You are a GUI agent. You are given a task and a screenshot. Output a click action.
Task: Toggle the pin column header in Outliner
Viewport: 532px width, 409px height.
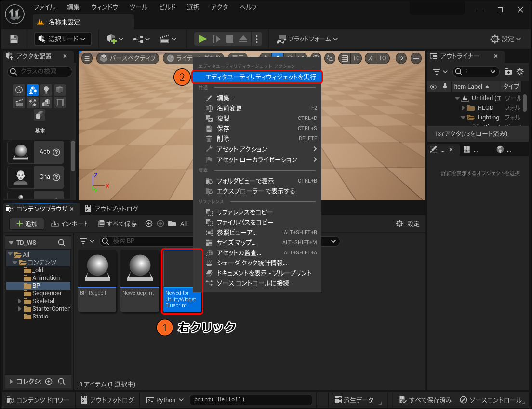[x=445, y=87]
